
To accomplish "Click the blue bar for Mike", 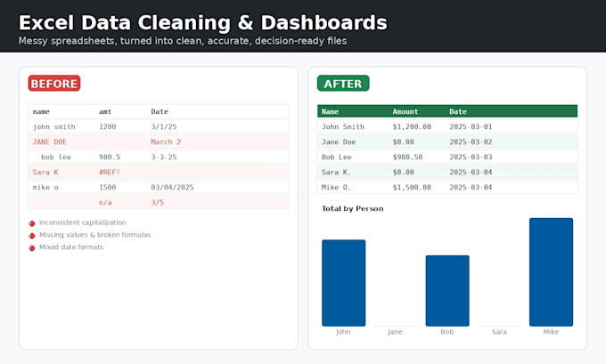I will (x=551, y=272).
